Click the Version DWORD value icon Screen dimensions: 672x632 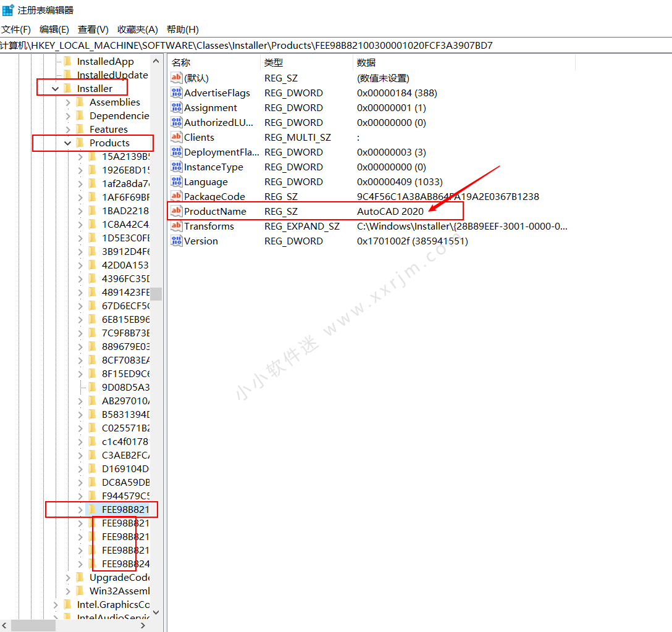176,241
